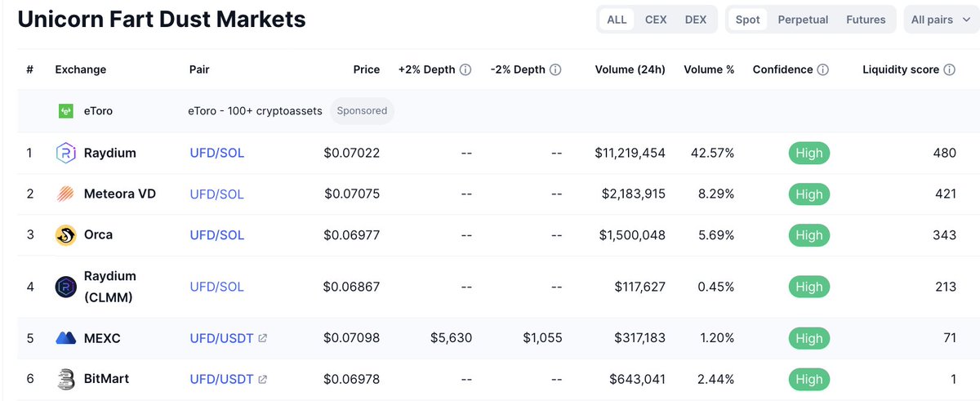Screen dimensions: 980x401
Task: Open the Raydium (CLMM) exchange name
Action: 110,287
